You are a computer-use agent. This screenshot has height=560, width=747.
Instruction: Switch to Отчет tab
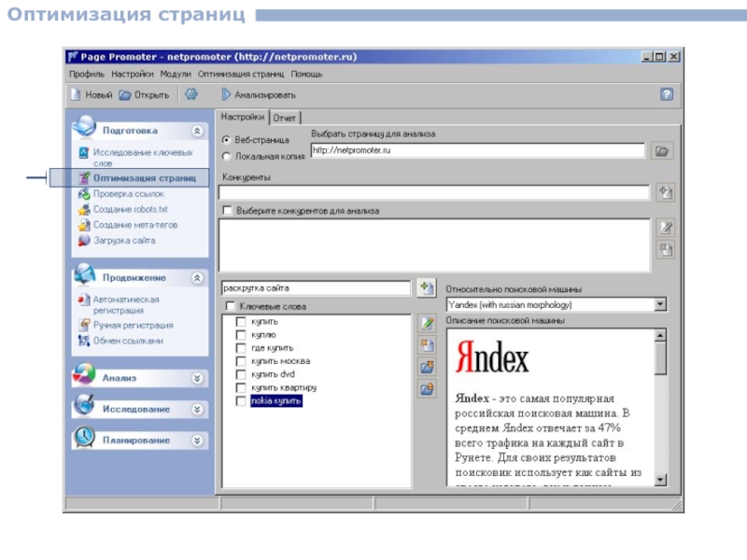[285, 118]
